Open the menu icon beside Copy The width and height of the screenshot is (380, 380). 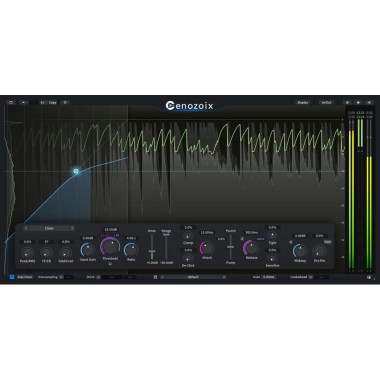point(65,102)
